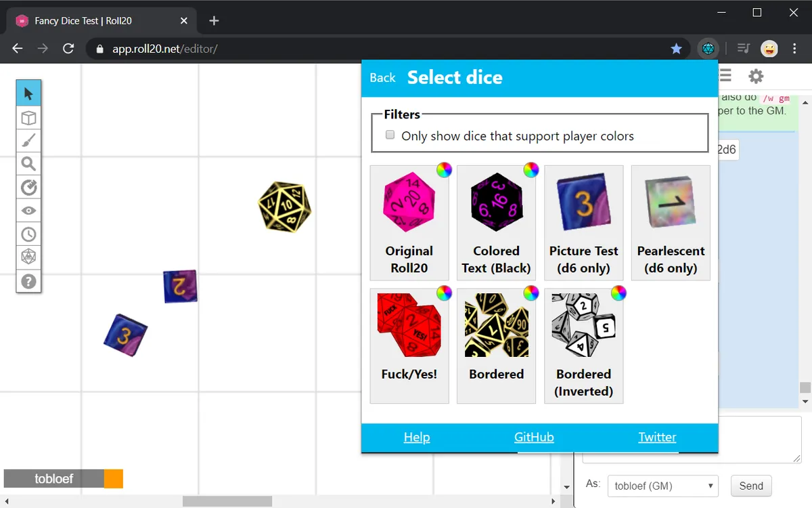
Task: Click the tobloef player name tag
Action: (54, 479)
